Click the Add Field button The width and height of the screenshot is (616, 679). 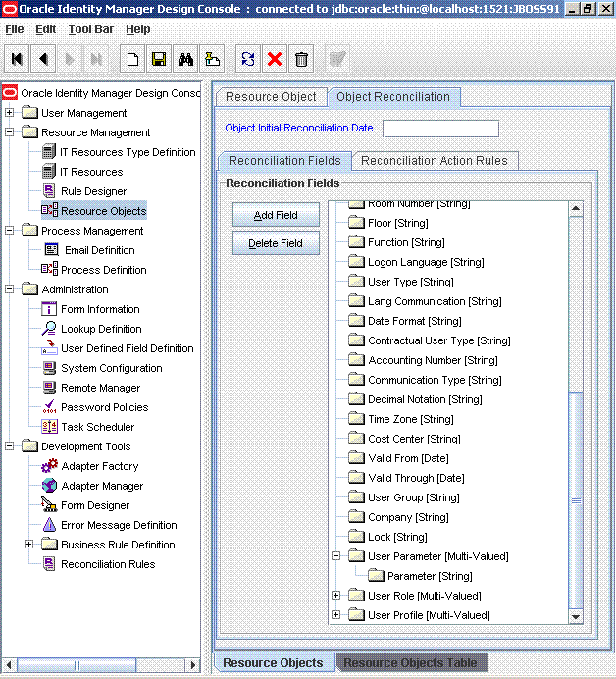pyautogui.click(x=276, y=215)
